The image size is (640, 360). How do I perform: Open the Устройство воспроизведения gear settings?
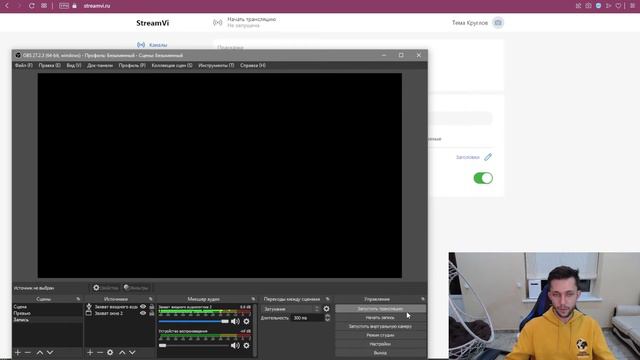(246, 346)
